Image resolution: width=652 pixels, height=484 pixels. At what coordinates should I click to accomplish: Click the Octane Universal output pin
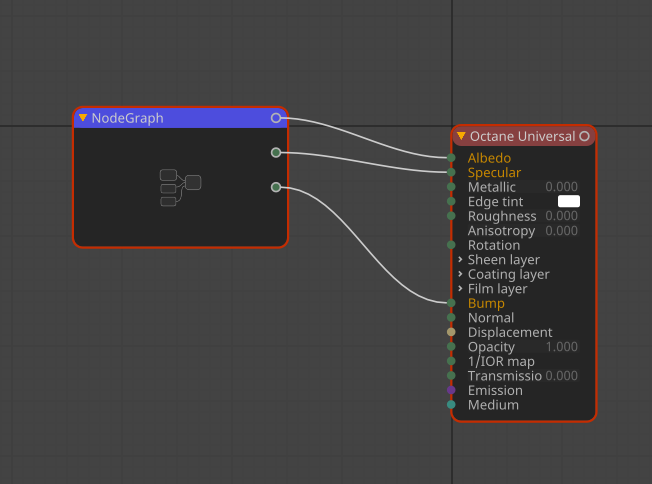coord(584,136)
